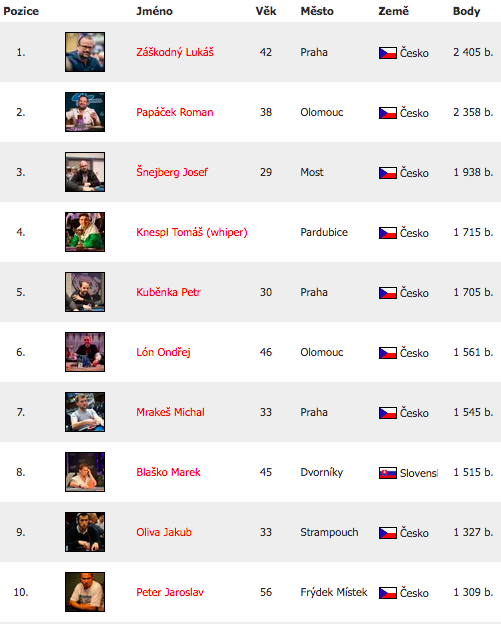Open Mrakeš Michal's photo thumbnail
Screen dimensions: 501x624
click(x=85, y=412)
